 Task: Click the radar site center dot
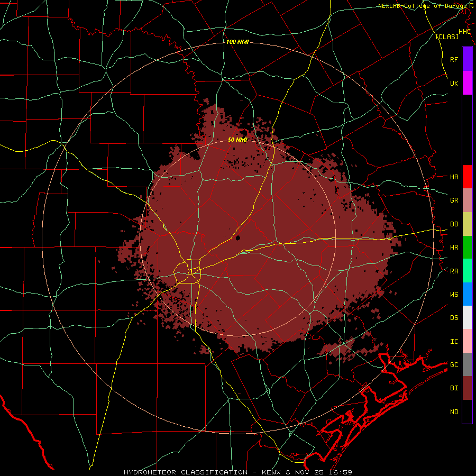(237, 237)
